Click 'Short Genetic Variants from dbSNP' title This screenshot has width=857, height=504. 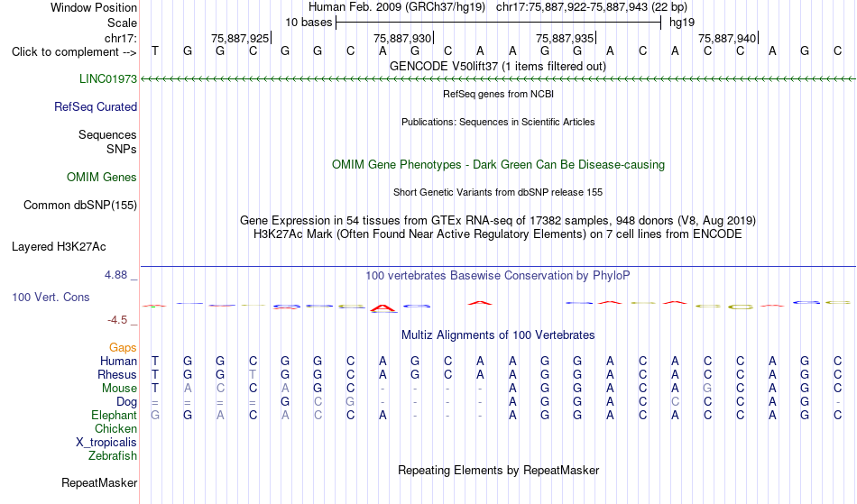point(498,192)
